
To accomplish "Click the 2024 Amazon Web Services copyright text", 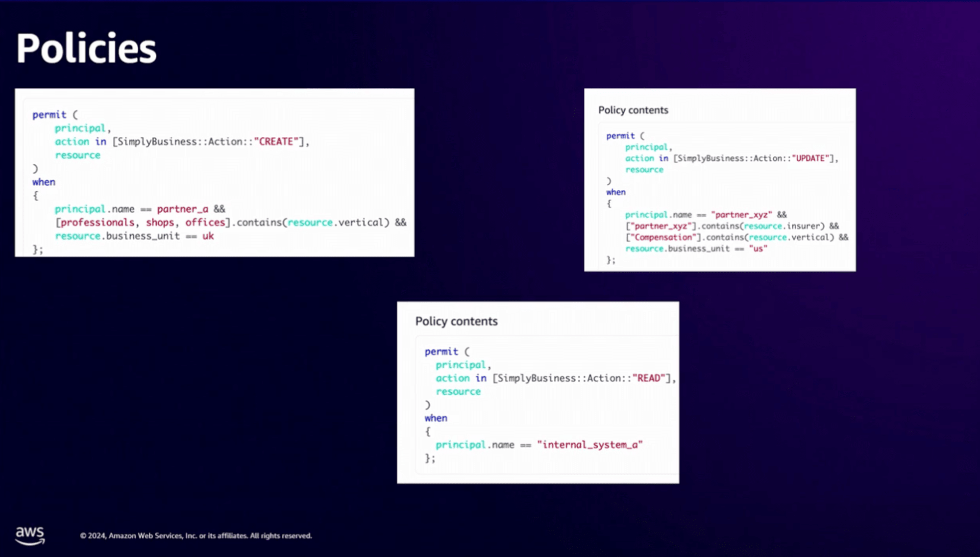I will pos(196,535).
